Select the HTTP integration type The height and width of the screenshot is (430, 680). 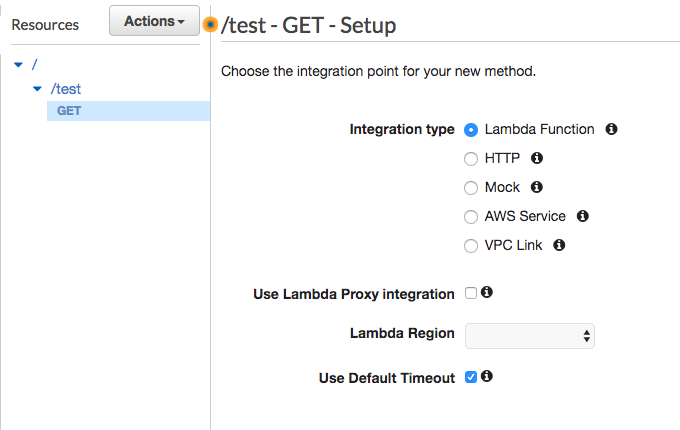471,159
